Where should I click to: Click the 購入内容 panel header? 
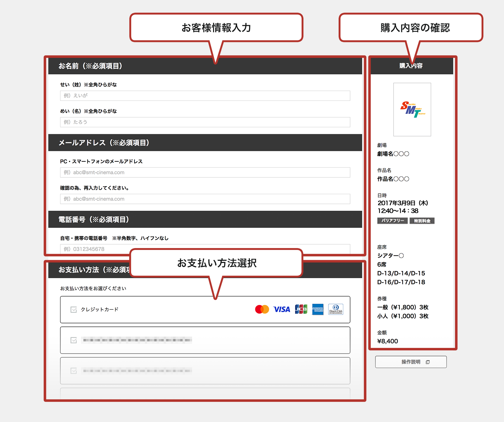411,66
